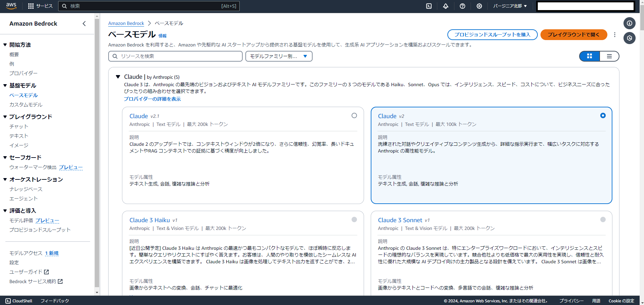Open the notifications bell
This screenshot has height=305, width=644.
pos(446,6)
